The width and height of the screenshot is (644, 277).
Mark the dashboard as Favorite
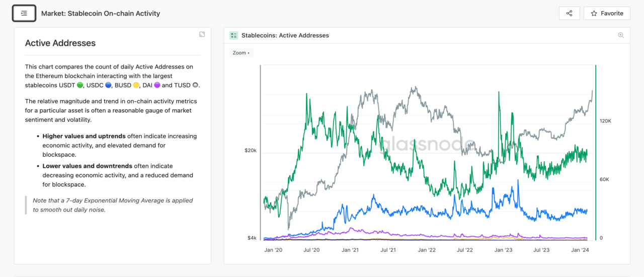[x=607, y=14]
